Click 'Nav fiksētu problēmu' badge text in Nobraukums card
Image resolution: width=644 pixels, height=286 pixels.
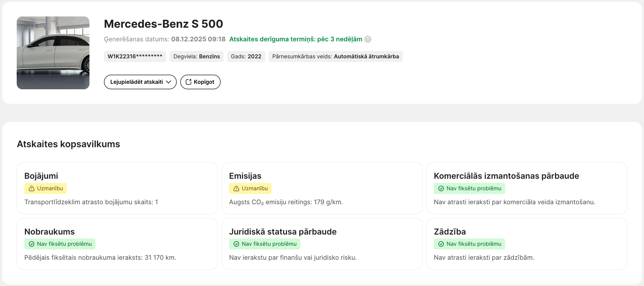coord(64,244)
